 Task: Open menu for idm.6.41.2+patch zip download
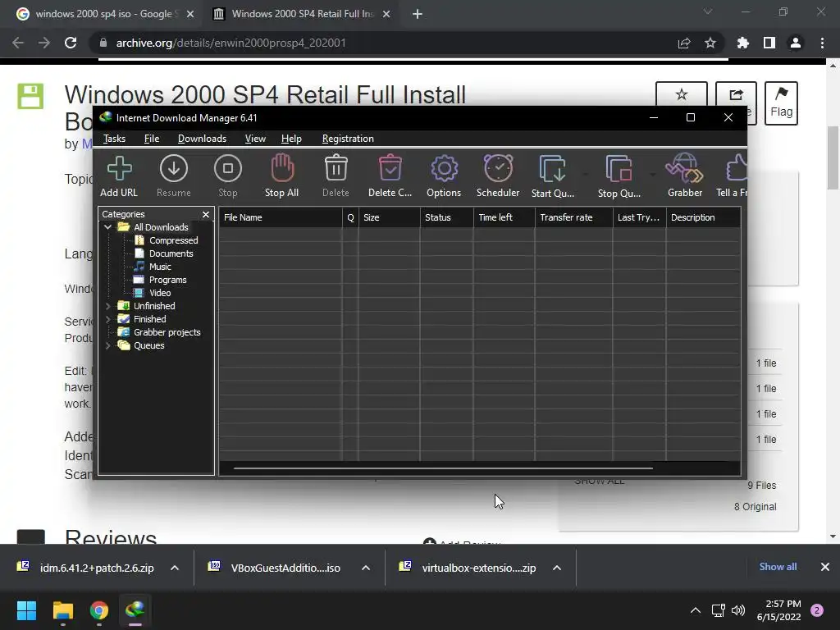175,568
